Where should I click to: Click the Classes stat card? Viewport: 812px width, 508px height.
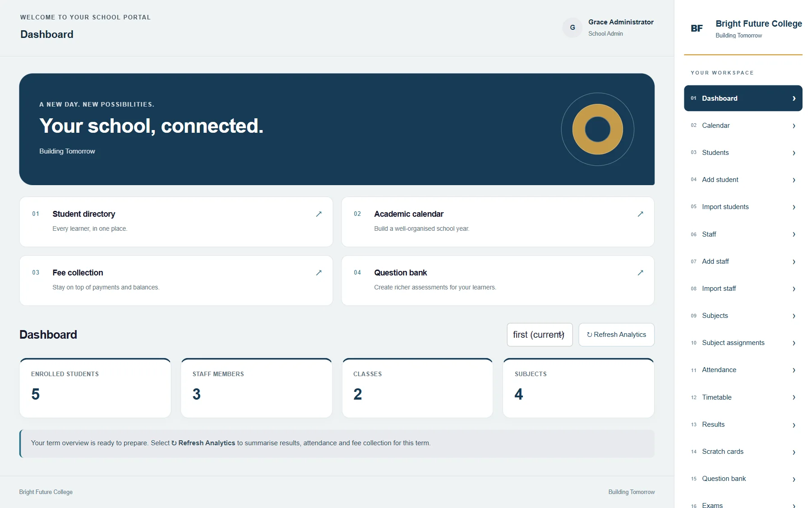[417, 388]
